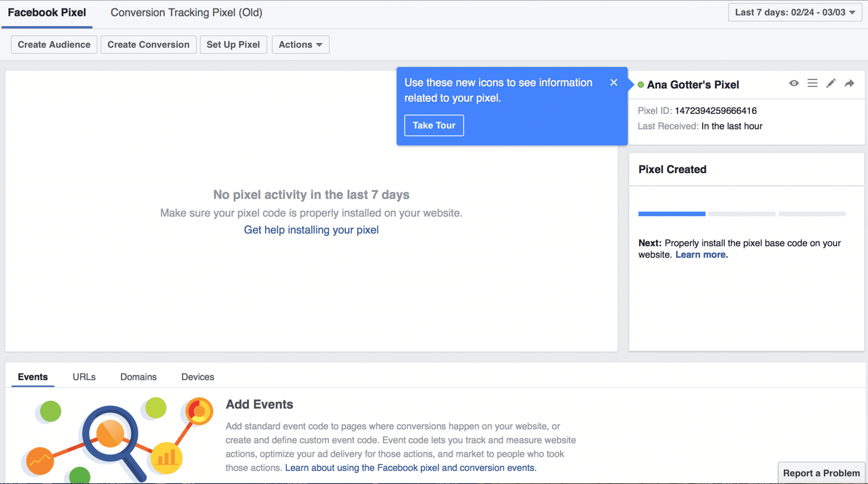Click the last gray progress segment
The image size is (868, 484).
[812, 214]
